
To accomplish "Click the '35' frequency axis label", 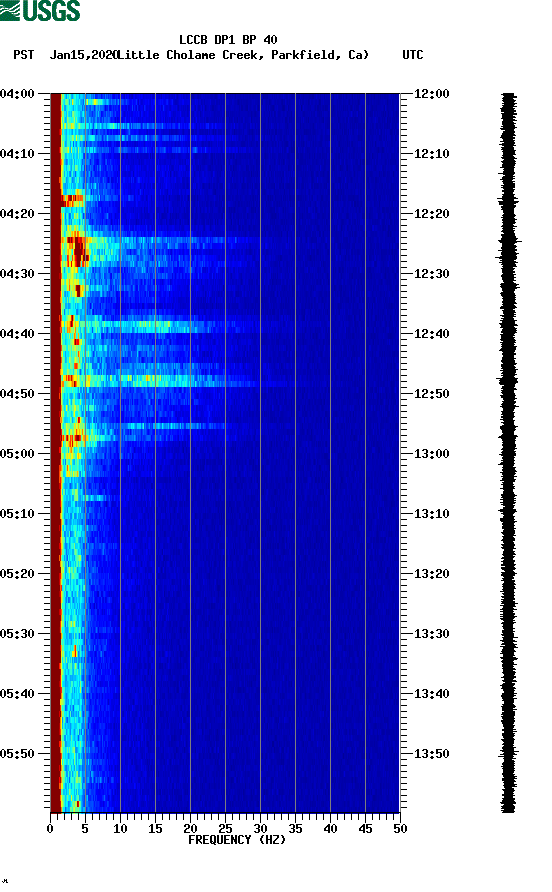I will tap(295, 829).
